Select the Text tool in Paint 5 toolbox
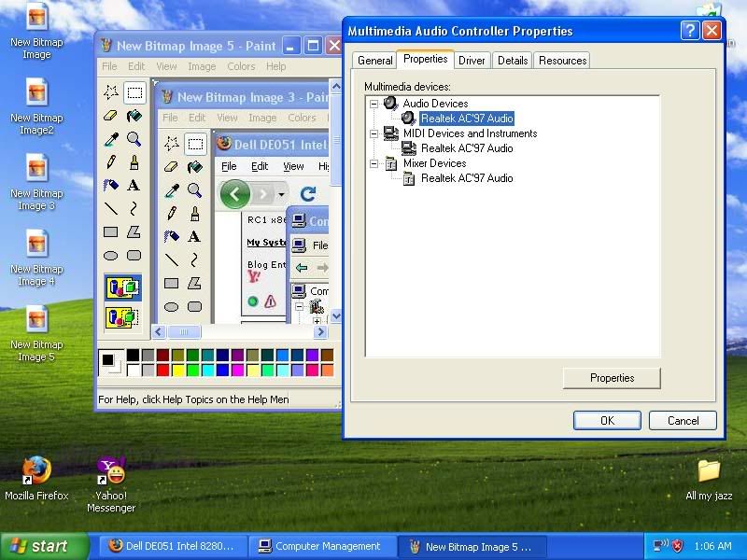This screenshot has width=747, height=560. 134,185
